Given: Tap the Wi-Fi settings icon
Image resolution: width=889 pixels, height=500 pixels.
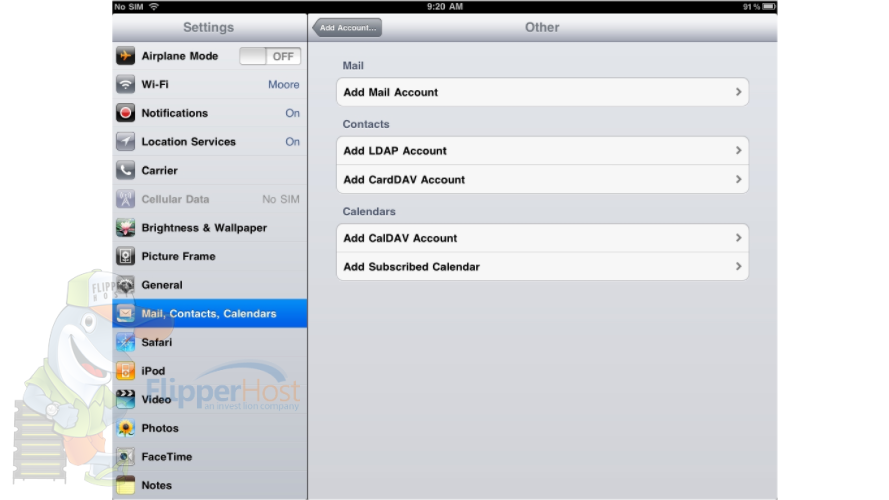Looking at the screenshot, I should (125, 84).
